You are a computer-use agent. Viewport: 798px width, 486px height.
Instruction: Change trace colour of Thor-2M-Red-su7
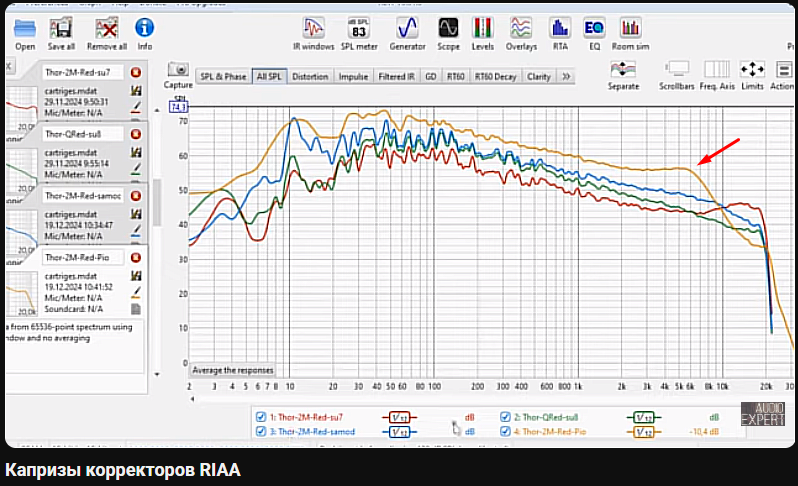click(136, 107)
